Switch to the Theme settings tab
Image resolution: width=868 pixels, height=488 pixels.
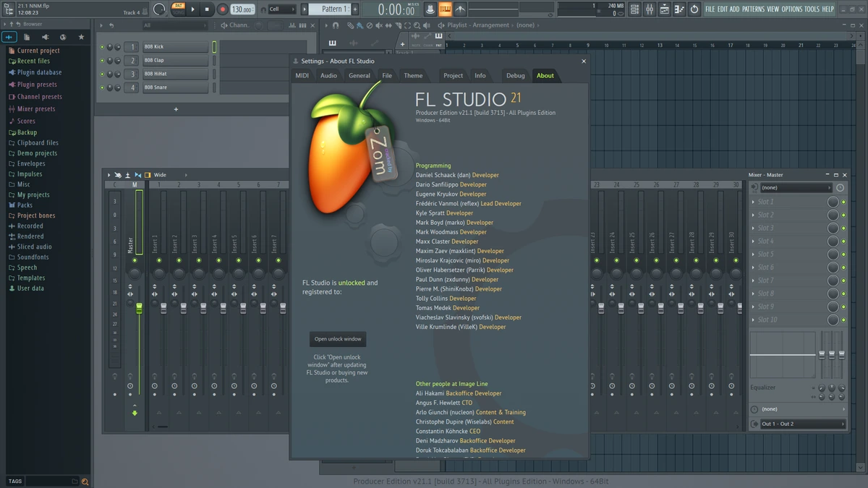tap(413, 75)
